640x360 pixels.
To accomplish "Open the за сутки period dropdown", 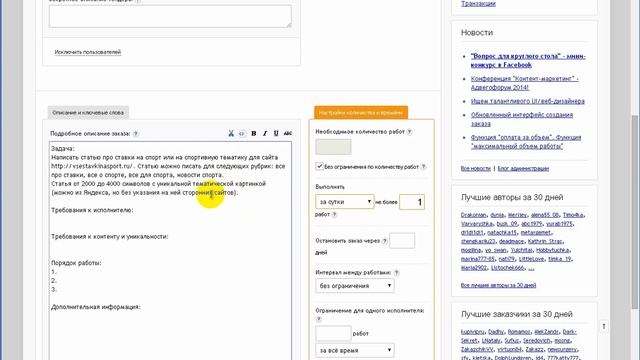I will pos(345,202).
